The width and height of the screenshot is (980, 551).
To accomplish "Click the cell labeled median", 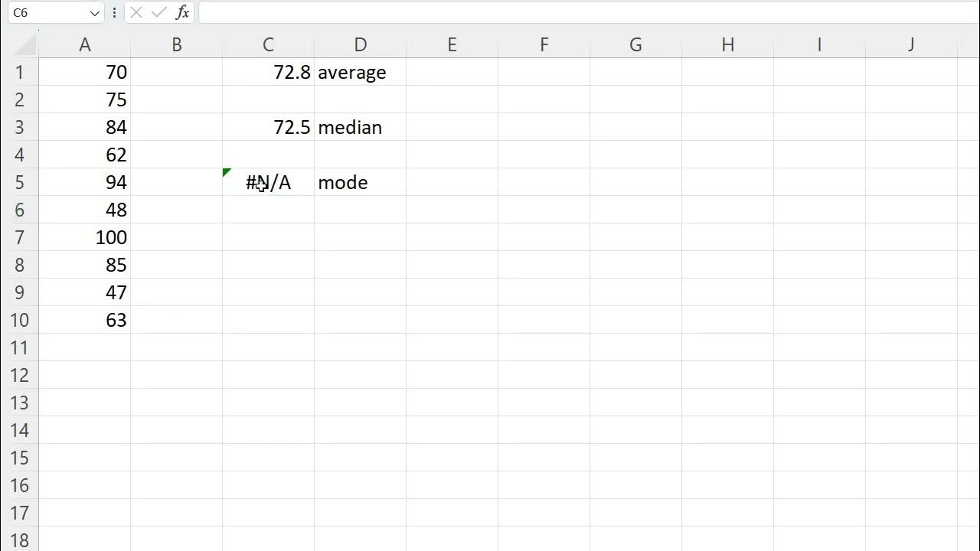I will click(x=360, y=127).
